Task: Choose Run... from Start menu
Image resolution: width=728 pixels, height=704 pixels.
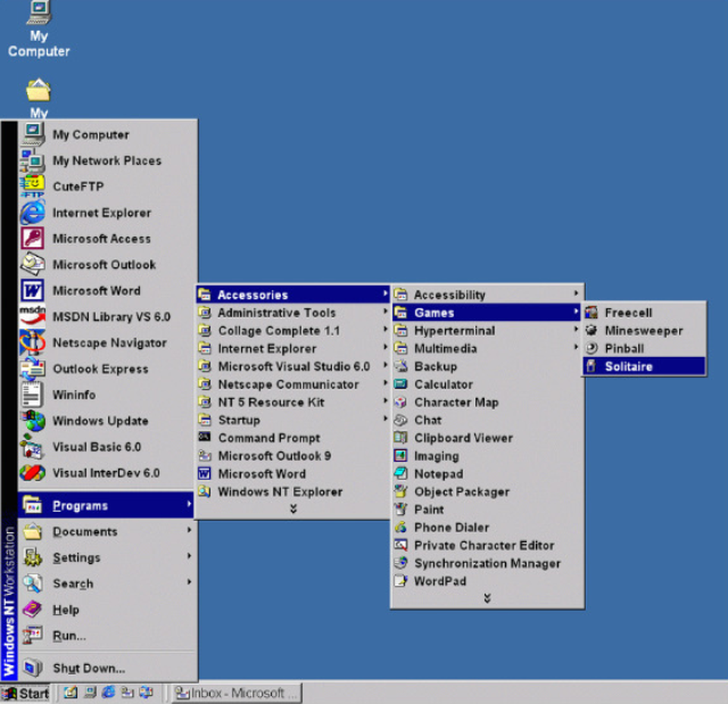Action: point(107,635)
